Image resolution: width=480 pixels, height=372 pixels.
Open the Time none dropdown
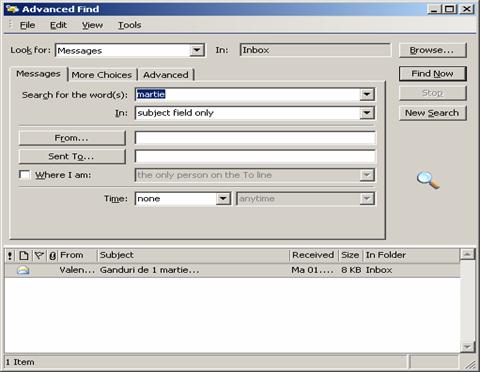223,199
